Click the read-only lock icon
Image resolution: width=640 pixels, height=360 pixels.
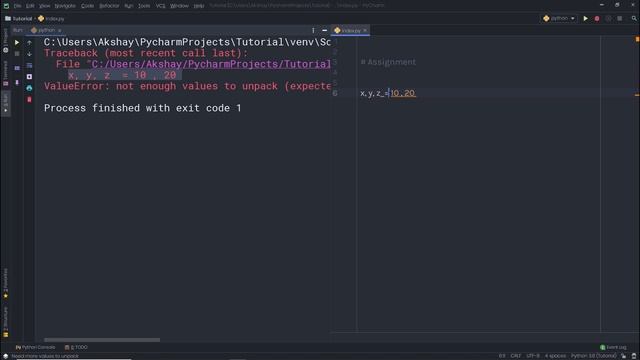point(624,356)
